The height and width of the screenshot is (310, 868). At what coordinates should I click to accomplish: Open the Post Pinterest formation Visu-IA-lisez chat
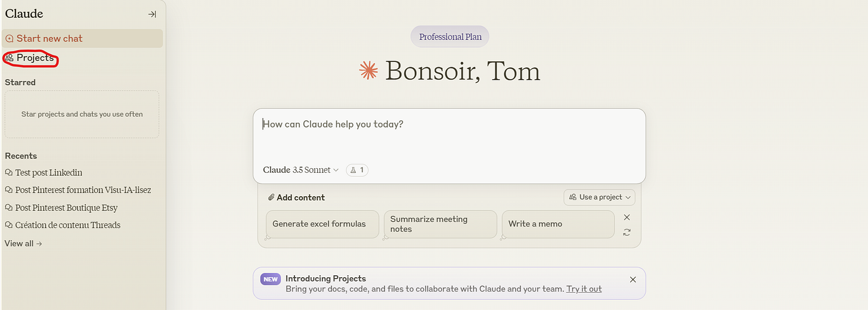[x=78, y=190]
